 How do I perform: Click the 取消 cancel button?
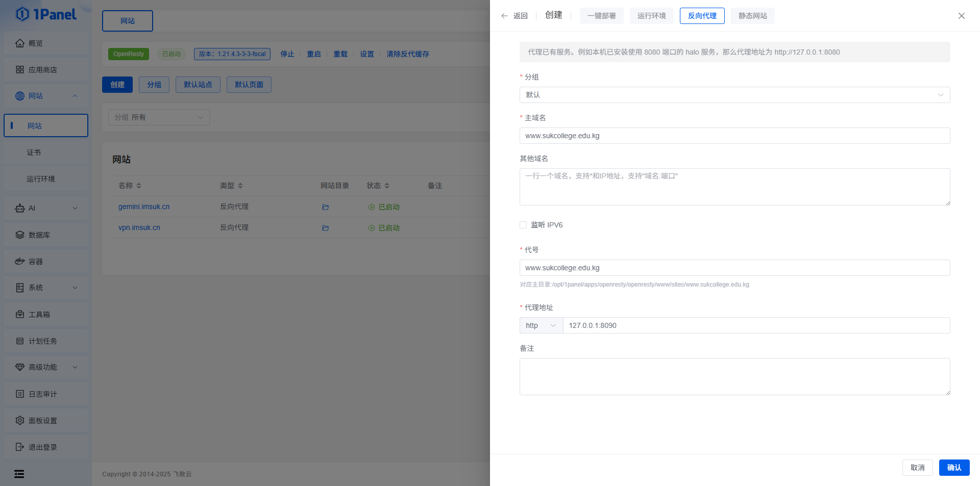(917, 468)
